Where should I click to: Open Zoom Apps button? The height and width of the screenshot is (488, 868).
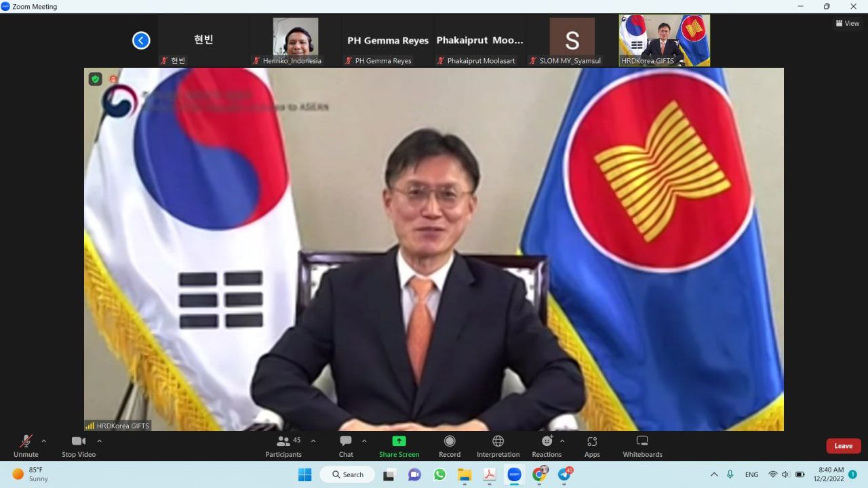[x=592, y=446]
